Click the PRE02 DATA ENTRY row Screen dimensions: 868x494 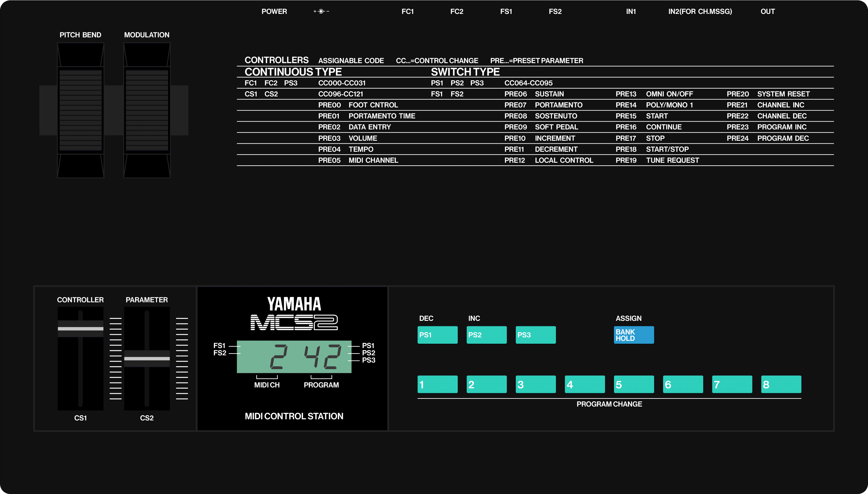click(x=354, y=127)
